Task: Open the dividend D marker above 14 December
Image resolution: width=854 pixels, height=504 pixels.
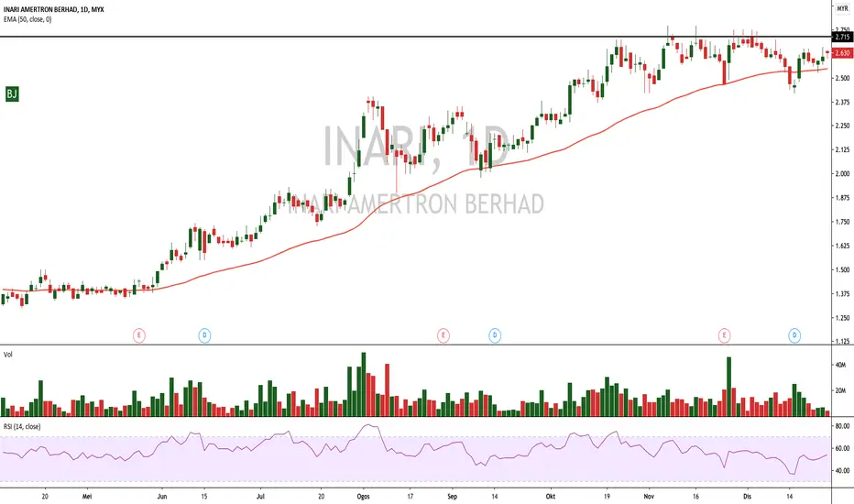Action: 794,335
